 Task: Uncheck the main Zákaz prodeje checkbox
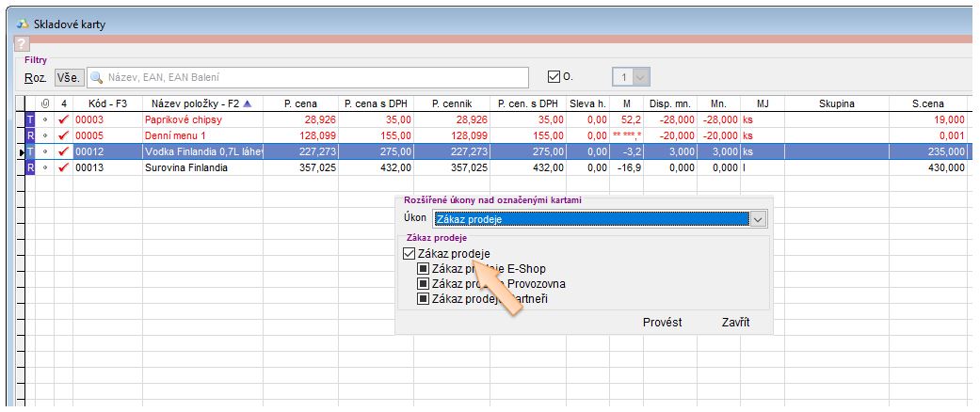click(x=409, y=253)
